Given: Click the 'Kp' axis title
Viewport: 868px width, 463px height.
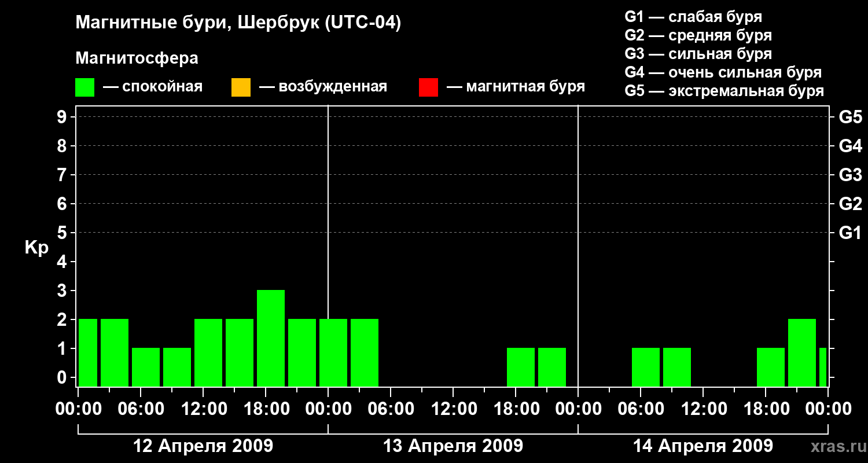Looking at the screenshot, I should pyautogui.click(x=37, y=248).
